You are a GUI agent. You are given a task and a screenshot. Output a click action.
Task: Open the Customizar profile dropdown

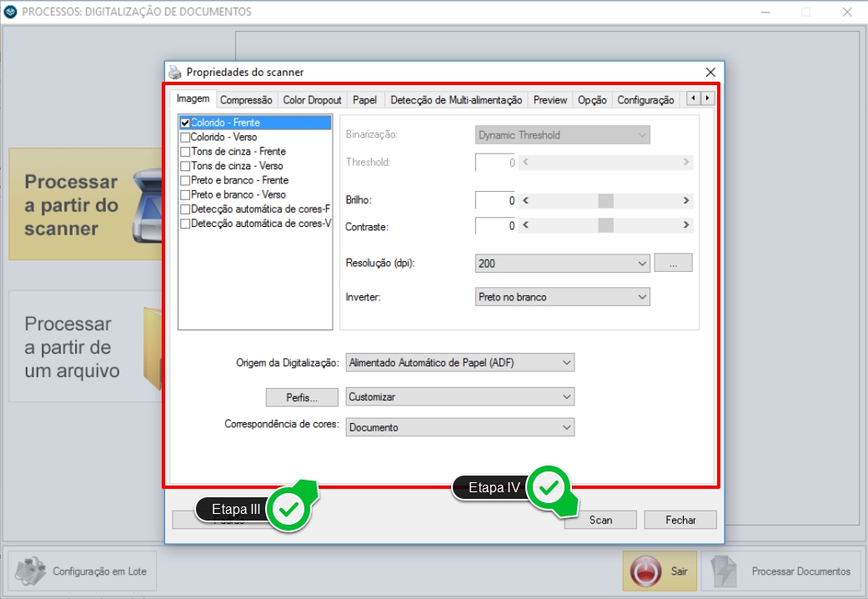tap(460, 397)
